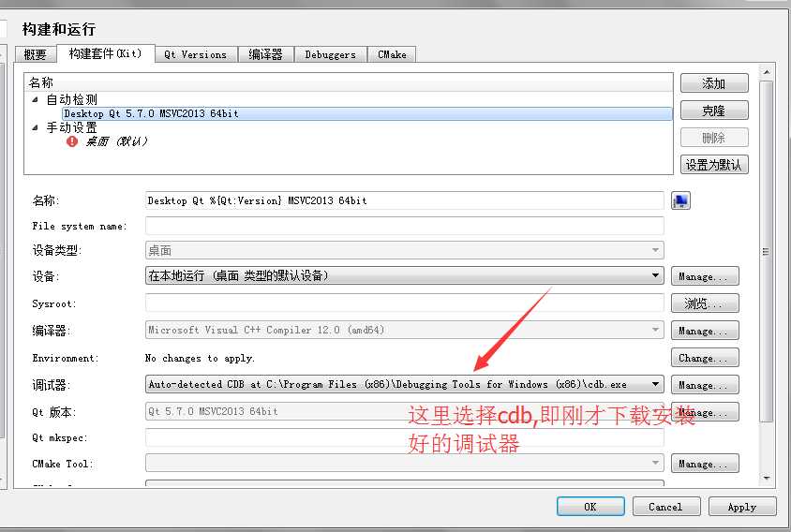This screenshot has height=532, width=791.
Task: Click the 名称 column header in kit list
Action: tap(349, 82)
